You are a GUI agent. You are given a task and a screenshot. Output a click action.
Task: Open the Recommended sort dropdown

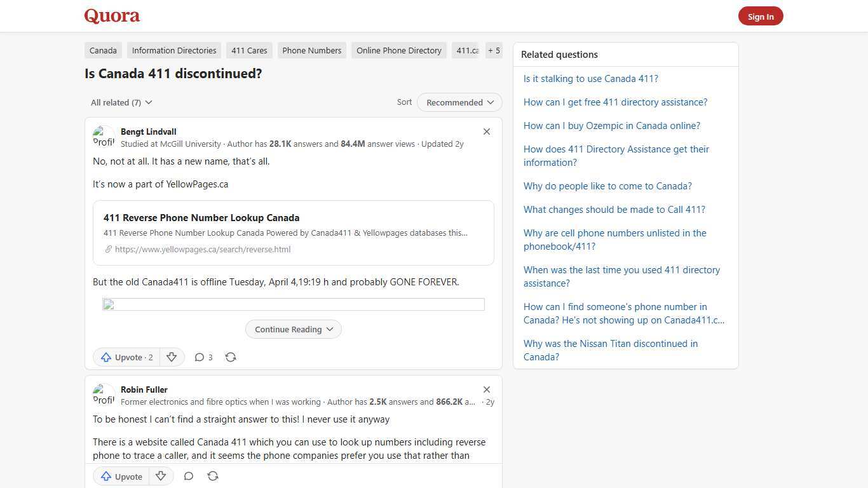(459, 102)
